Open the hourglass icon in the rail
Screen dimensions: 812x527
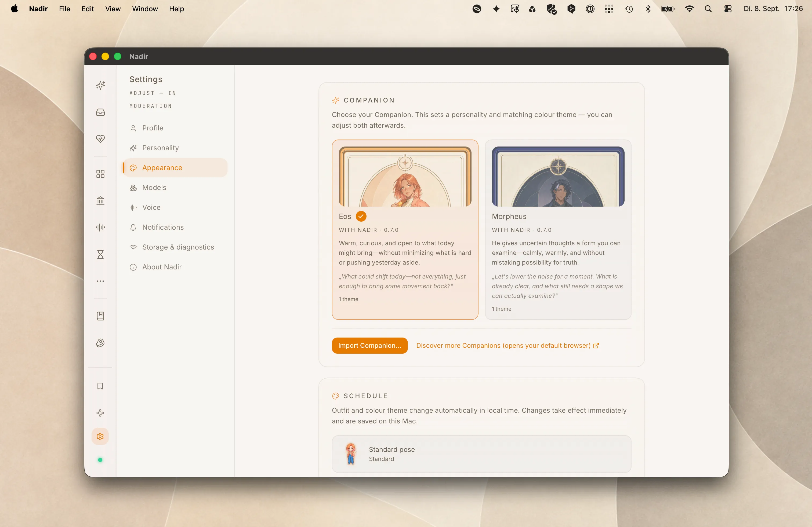tap(100, 254)
